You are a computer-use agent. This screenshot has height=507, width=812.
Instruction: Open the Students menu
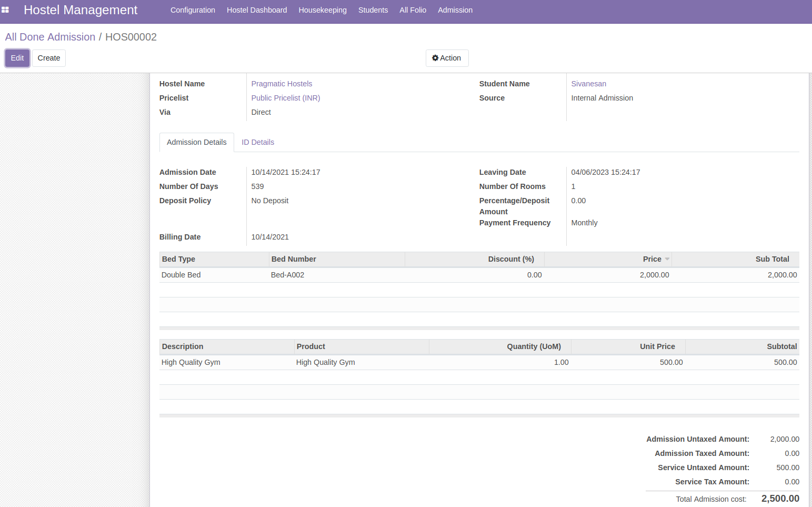pos(373,10)
